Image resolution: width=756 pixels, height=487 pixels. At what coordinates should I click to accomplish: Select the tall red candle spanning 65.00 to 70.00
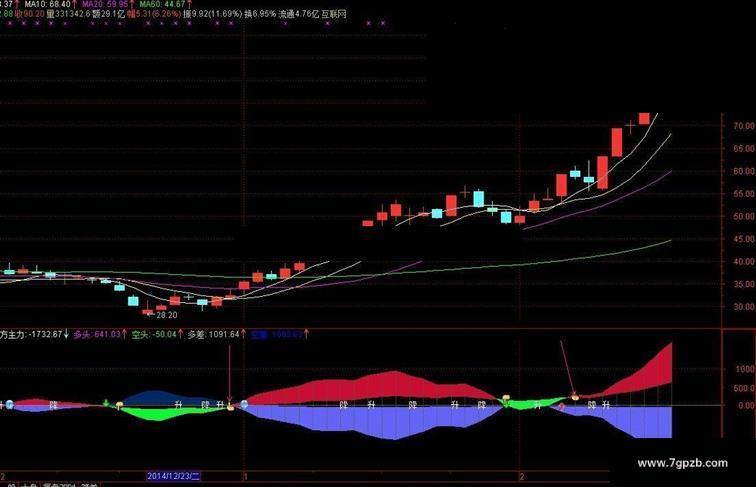pos(617,142)
